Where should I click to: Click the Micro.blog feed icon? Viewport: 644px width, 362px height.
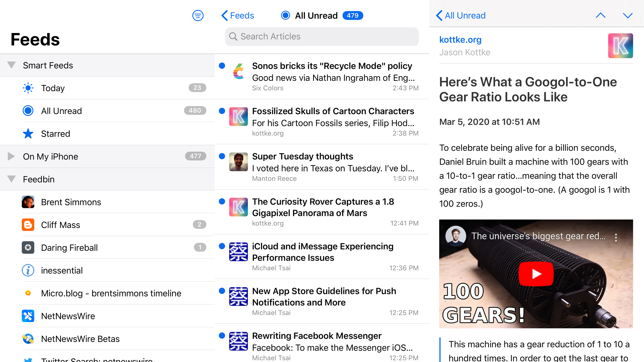pyautogui.click(x=28, y=293)
